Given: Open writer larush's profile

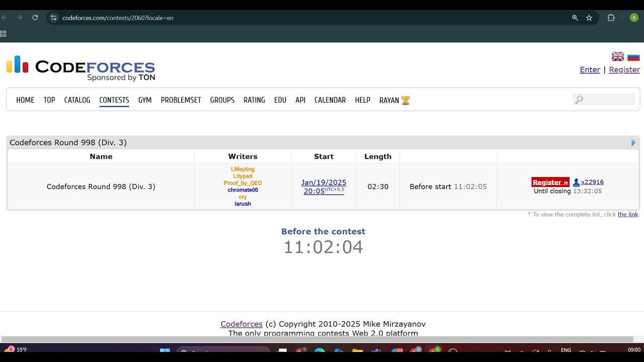Looking at the screenshot, I should tap(243, 204).
